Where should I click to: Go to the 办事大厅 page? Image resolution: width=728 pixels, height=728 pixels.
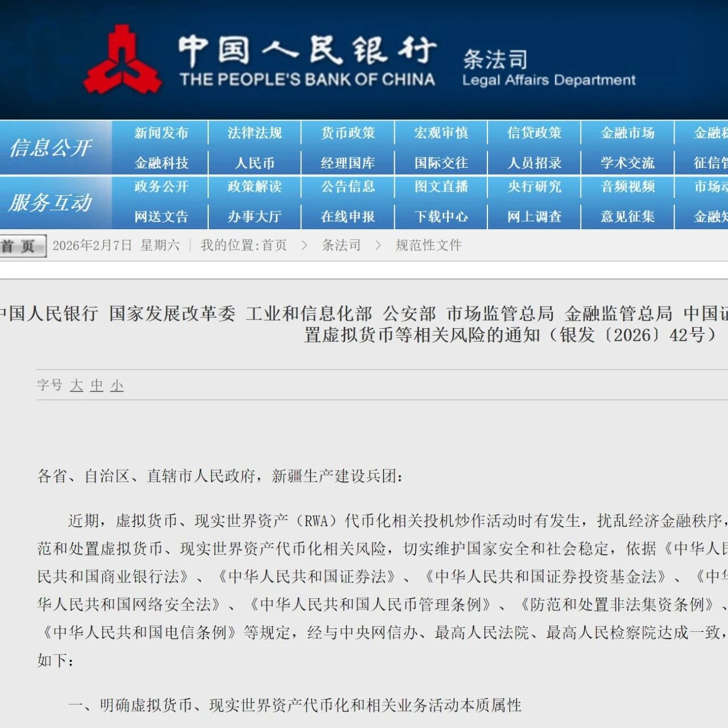254,217
